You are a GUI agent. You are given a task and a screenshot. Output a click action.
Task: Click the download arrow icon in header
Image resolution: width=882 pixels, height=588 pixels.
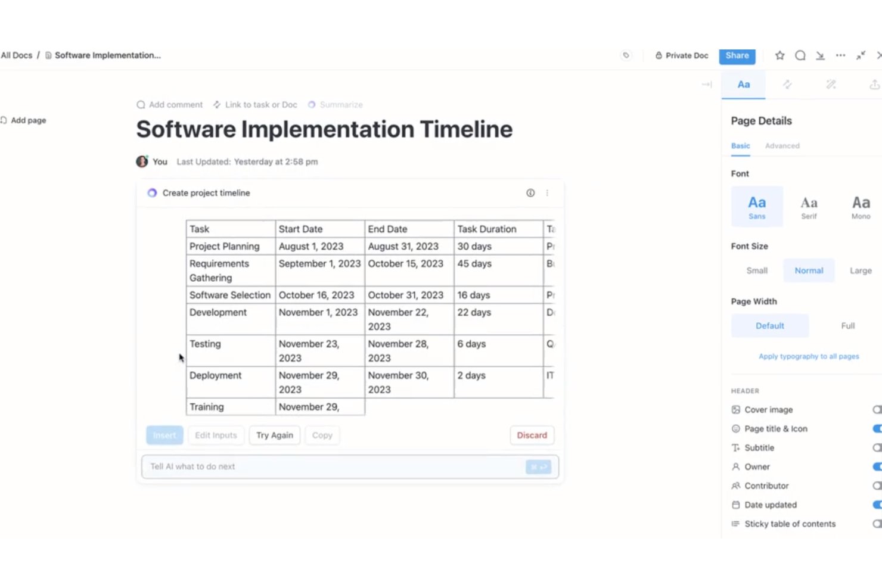(821, 55)
